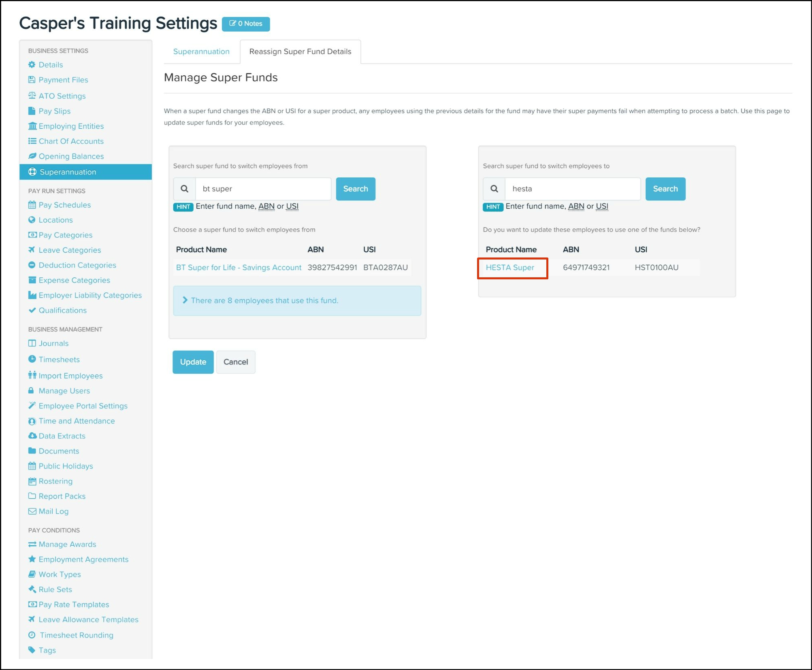Select the Reassign Super Fund Details tab
This screenshot has height=670, width=812.
300,51
